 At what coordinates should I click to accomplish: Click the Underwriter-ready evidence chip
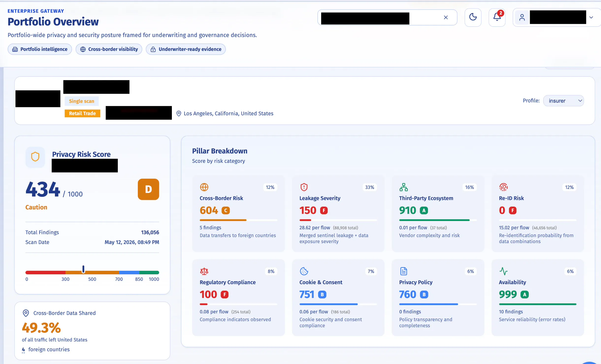pyautogui.click(x=186, y=49)
